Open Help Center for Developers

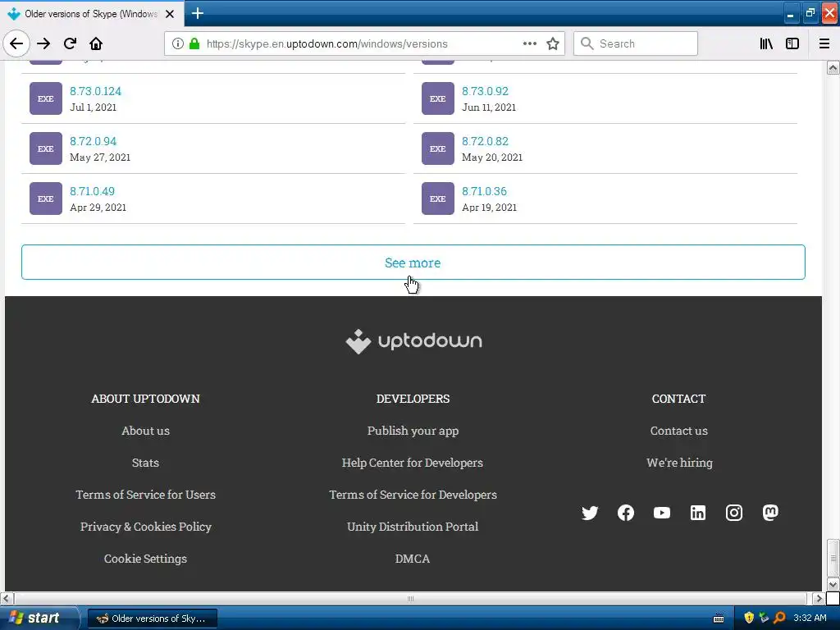(x=413, y=463)
